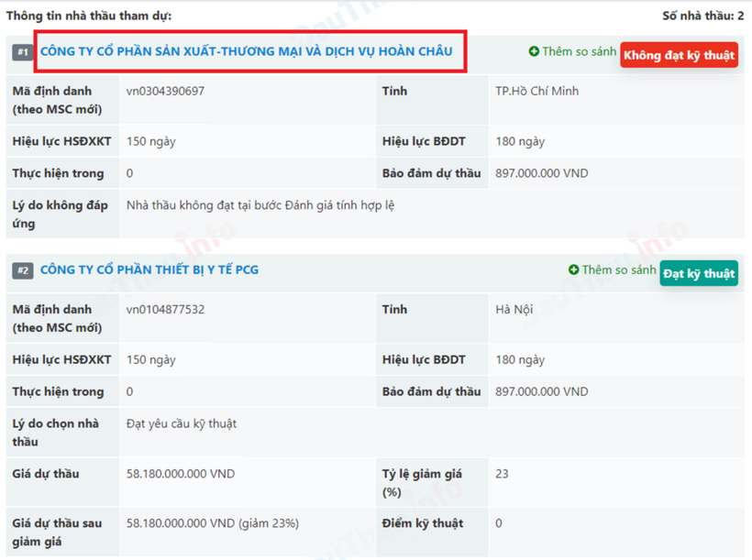Click 'Thêm so sánh' for the PCG bidder
Viewport: 752px width, 560px height.
(612, 270)
